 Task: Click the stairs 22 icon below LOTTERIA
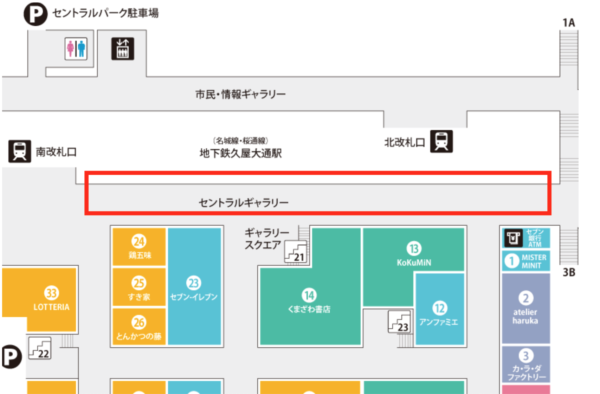40,348
